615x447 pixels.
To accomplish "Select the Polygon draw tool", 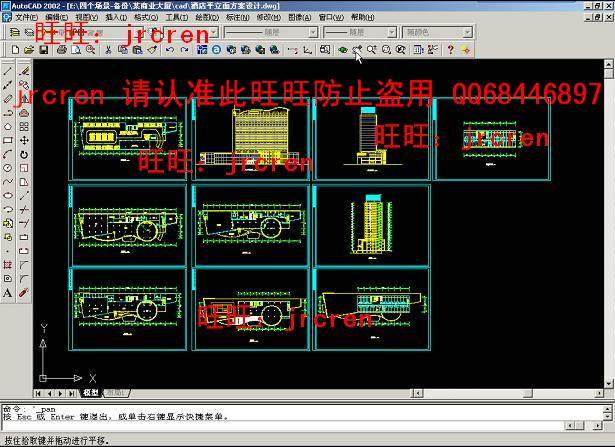I will 7,127.
